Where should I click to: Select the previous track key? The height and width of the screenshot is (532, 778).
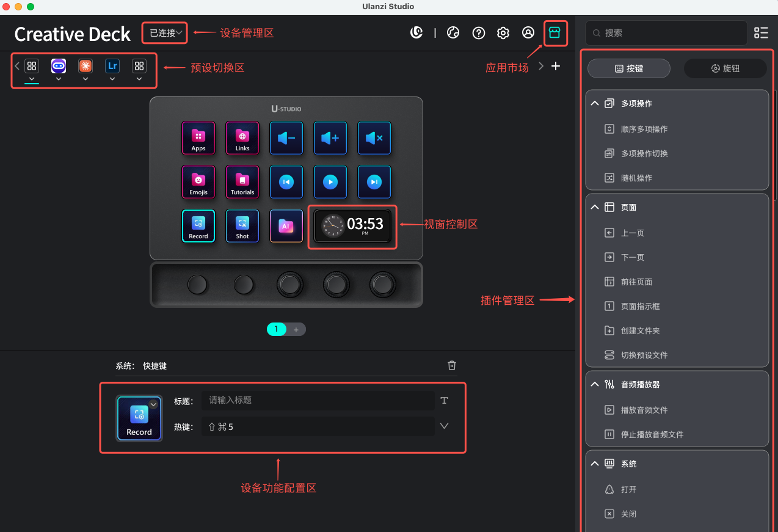pos(286,182)
